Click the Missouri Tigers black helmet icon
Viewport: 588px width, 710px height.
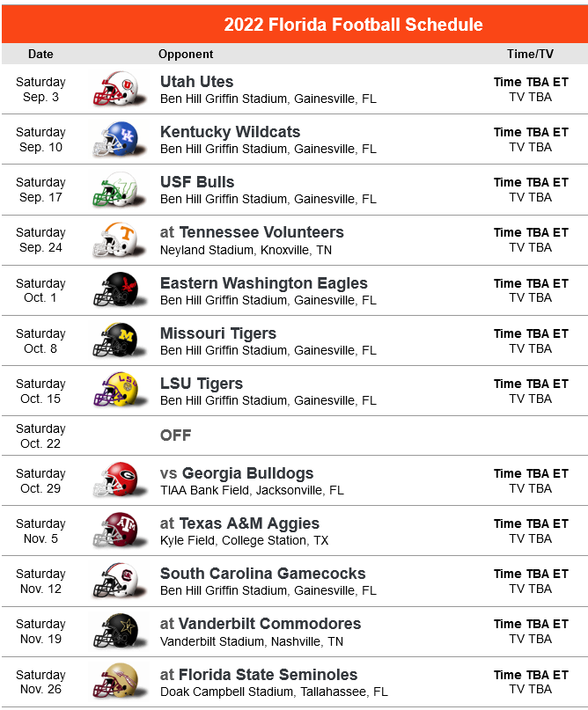click(119, 340)
